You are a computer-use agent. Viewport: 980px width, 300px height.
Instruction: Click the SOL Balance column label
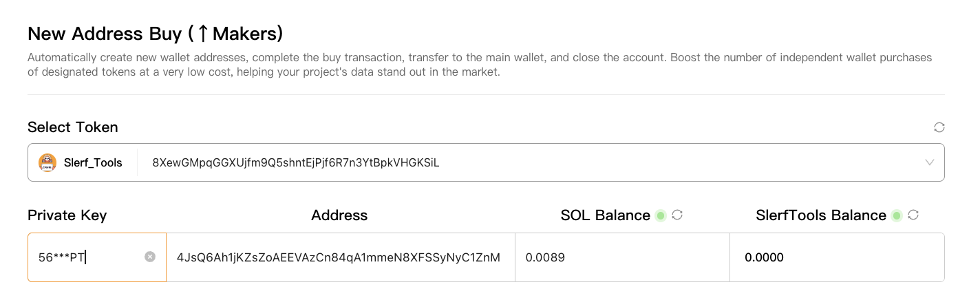click(605, 215)
